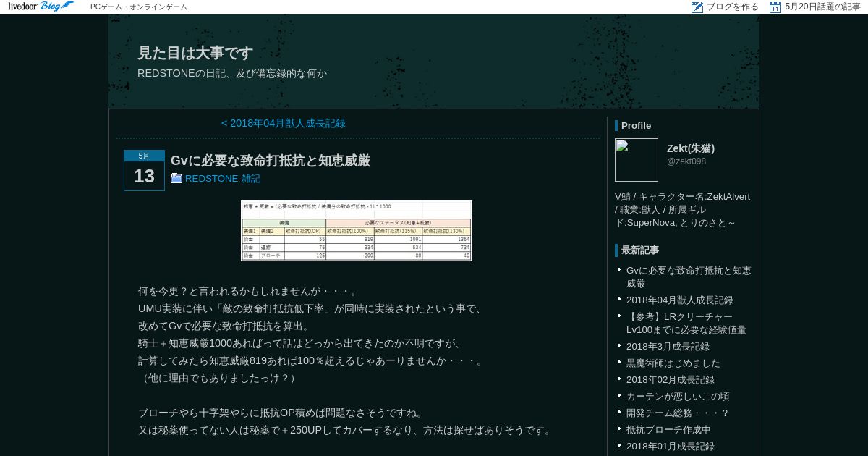Open the livedoor Blog logo
868x456 pixels.
[x=41, y=7]
